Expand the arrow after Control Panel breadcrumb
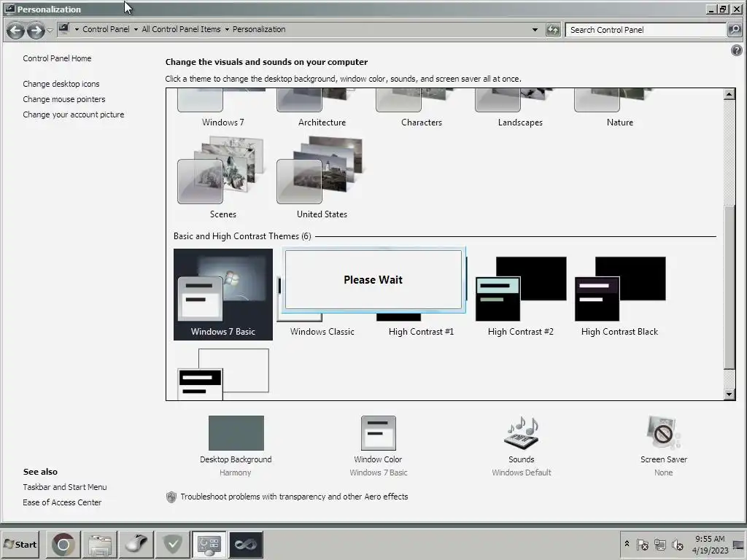This screenshot has width=747, height=560. coord(136,29)
